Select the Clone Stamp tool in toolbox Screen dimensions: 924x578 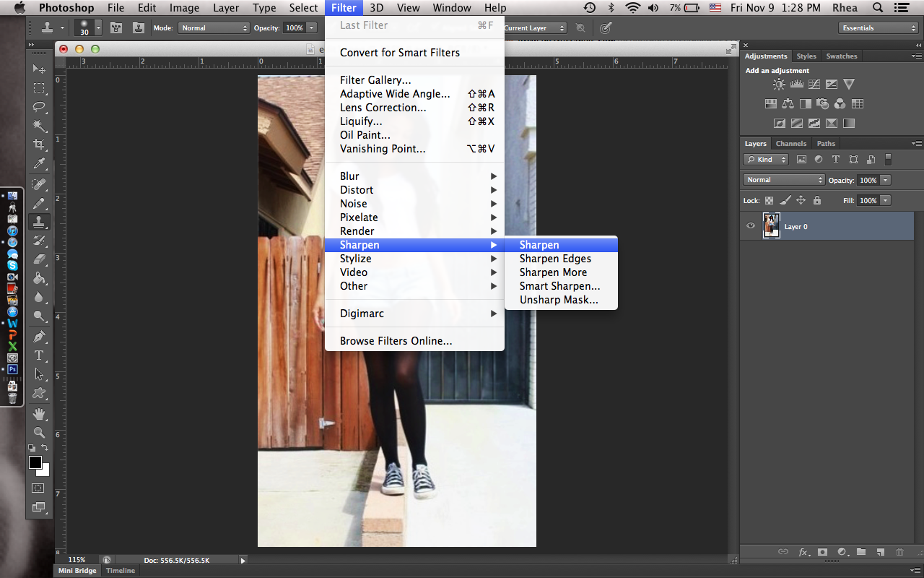39,222
